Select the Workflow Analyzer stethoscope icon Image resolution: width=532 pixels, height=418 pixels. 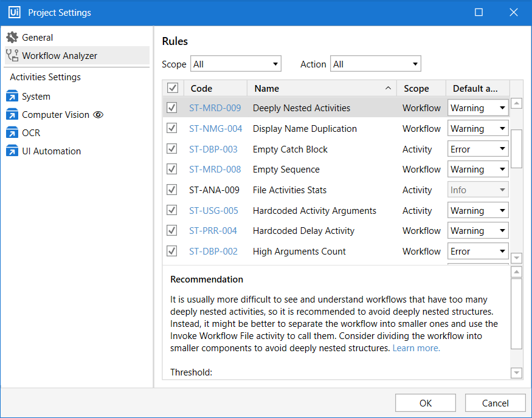[x=12, y=55]
